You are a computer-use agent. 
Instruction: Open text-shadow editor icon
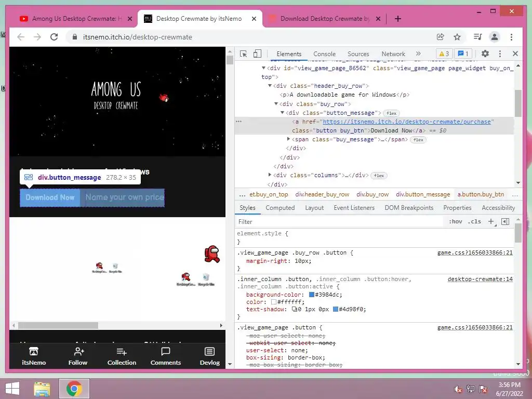pyautogui.click(x=295, y=309)
